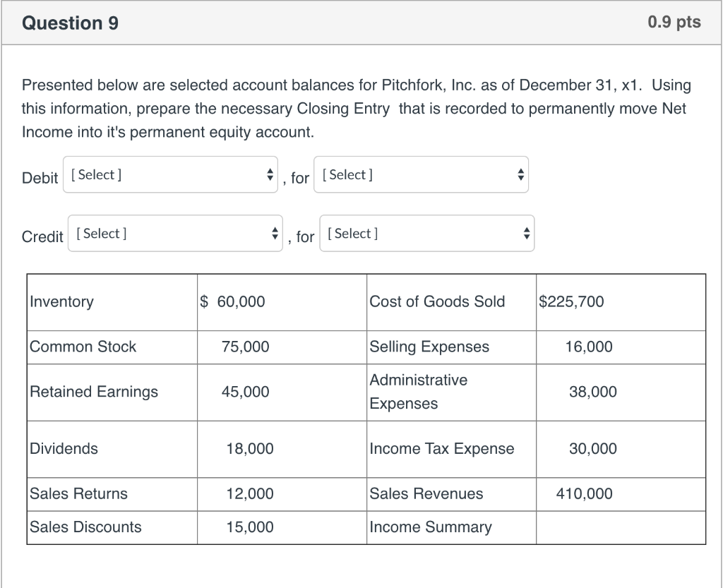Screen dimensions: 723x588
Task: Click the Credit label text
Action: (x=42, y=237)
